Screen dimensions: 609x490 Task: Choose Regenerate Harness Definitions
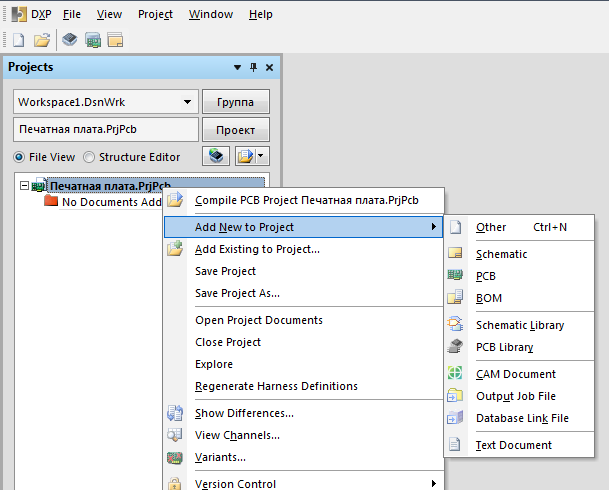(304, 386)
